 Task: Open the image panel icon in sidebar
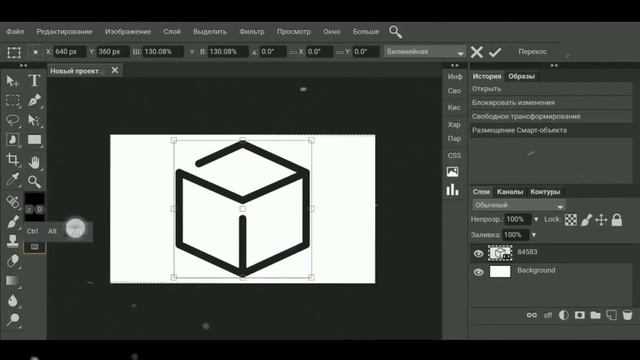point(452,172)
